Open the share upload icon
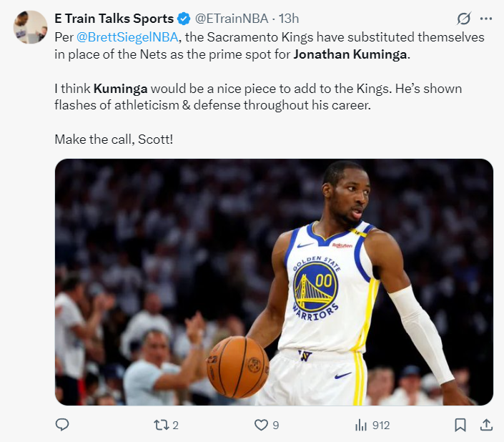The image size is (504, 442). coord(486,425)
